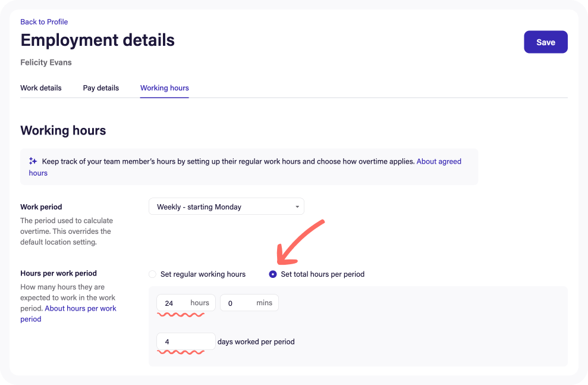Viewport: 588px width, 385px height.
Task: Select the Set regular working hours option
Action: pos(152,274)
